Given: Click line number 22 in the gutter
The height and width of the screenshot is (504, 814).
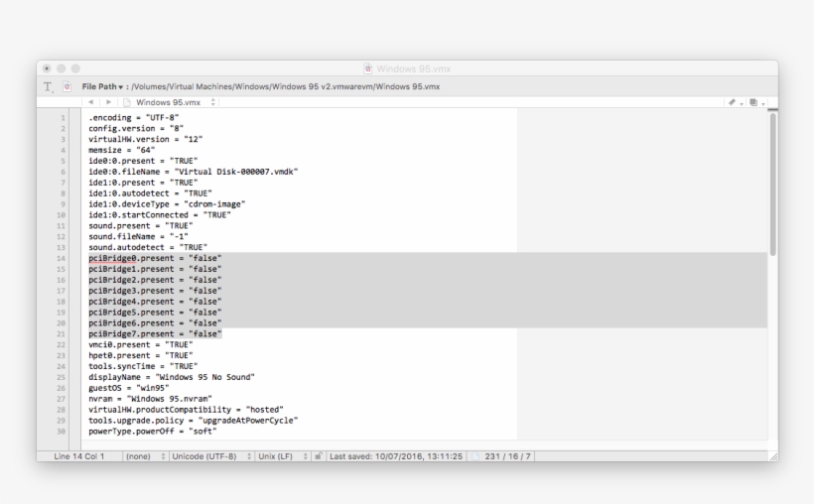Looking at the screenshot, I should click(x=62, y=345).
